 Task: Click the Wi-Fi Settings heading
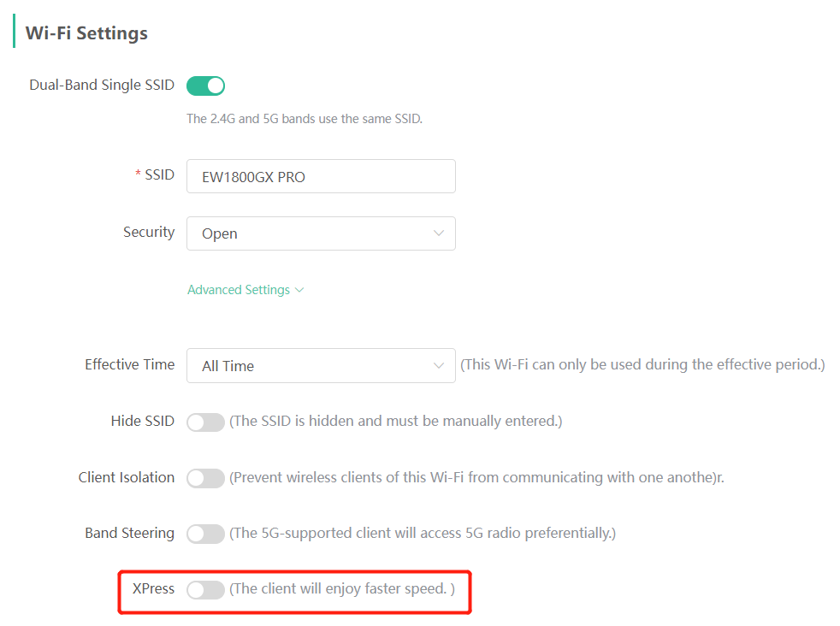click(x=86, y=33)
